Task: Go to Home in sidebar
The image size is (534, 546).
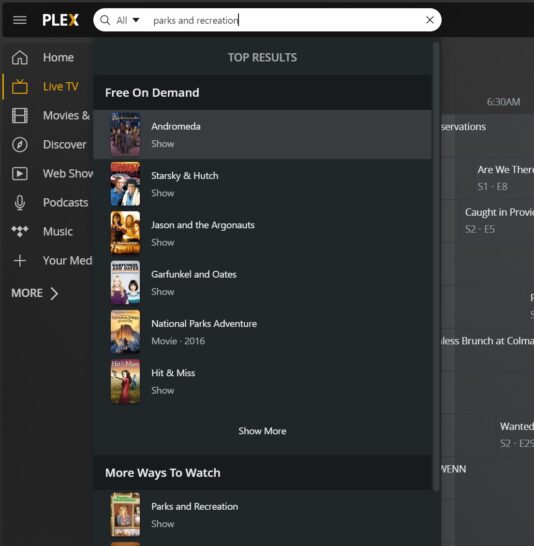Action: 58,57
